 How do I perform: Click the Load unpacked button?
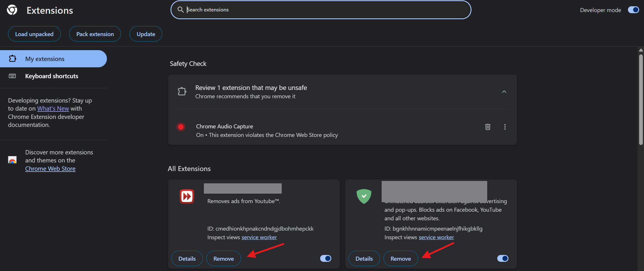click(x=34, y=34)
